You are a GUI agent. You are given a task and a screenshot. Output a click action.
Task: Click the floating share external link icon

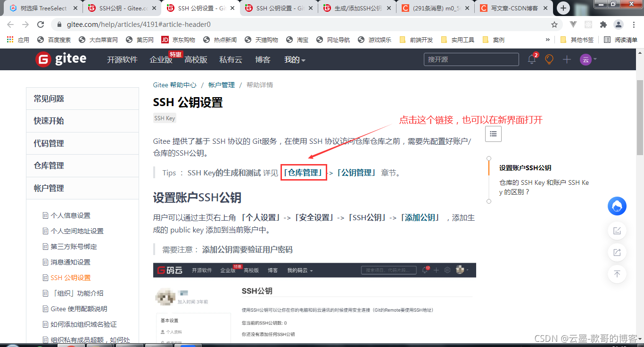617,252
